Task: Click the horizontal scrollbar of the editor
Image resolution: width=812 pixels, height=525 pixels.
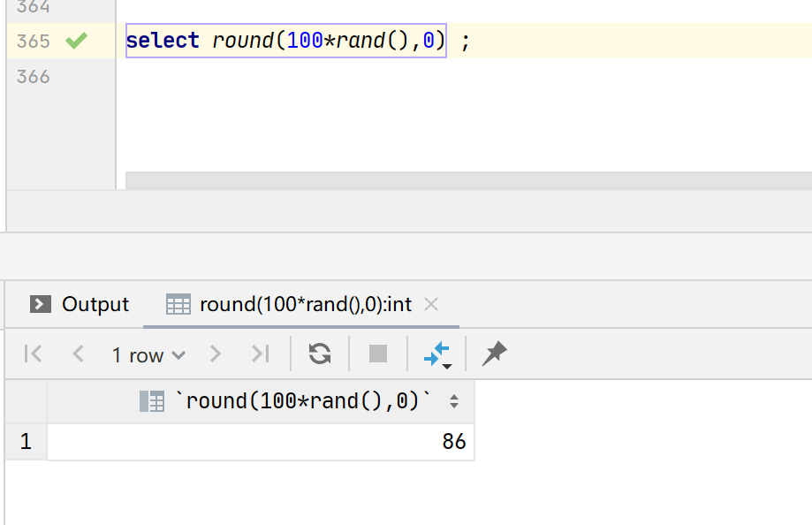Action: pos(468,179)
